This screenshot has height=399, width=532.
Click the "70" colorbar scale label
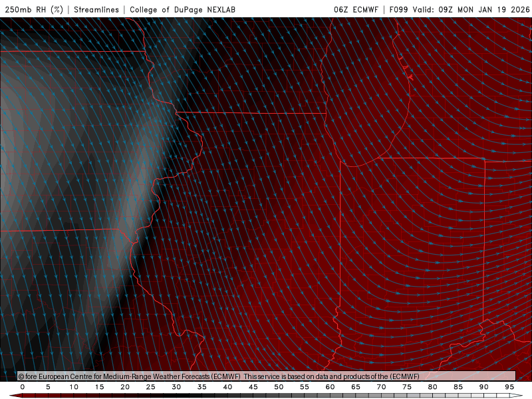click(x=381, y=387)
